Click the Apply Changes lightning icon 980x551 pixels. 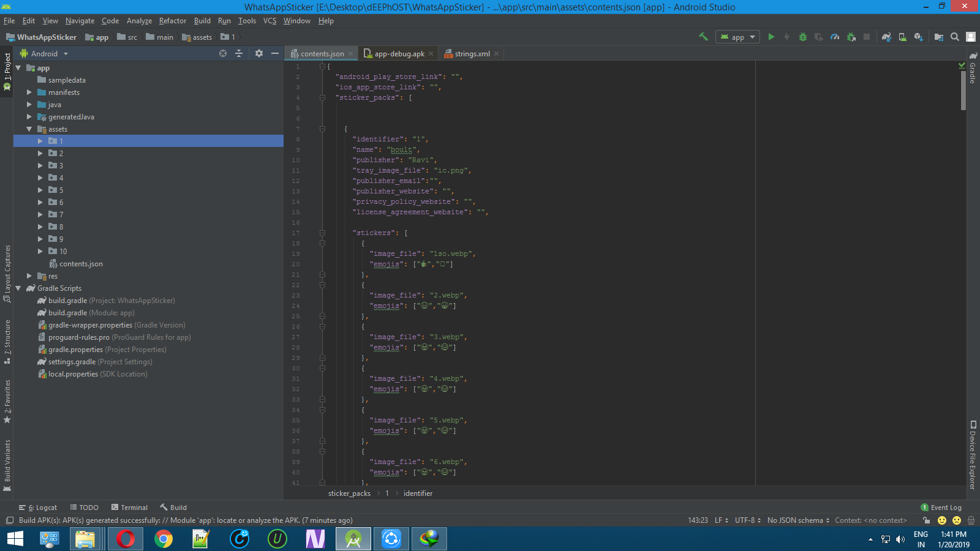point(787,37)
